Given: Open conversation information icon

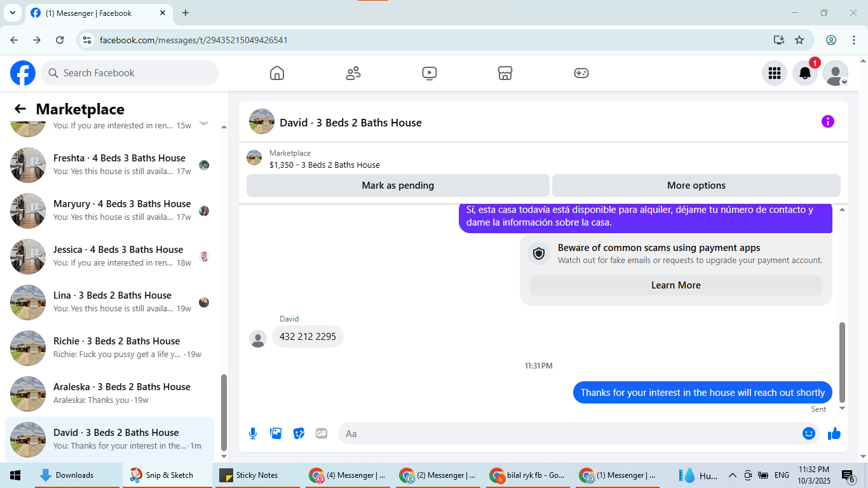Looking at the screenshot, I should 828,121.
